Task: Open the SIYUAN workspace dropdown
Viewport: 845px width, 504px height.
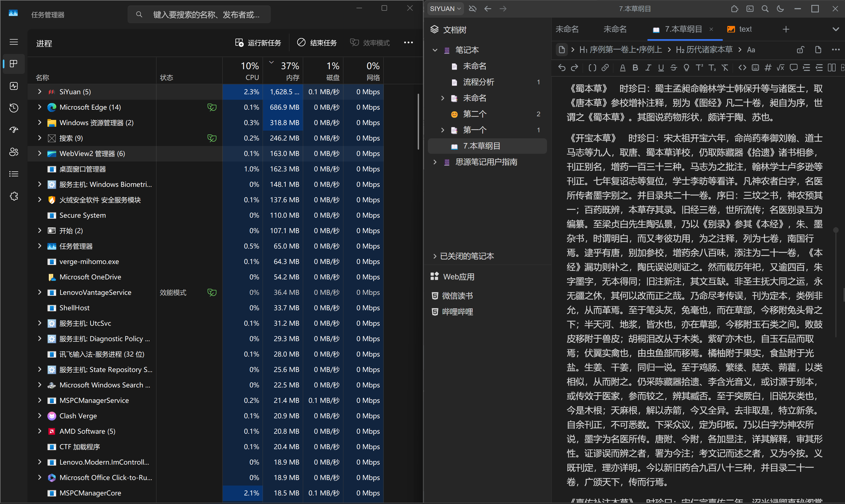Action: [445, 9]
